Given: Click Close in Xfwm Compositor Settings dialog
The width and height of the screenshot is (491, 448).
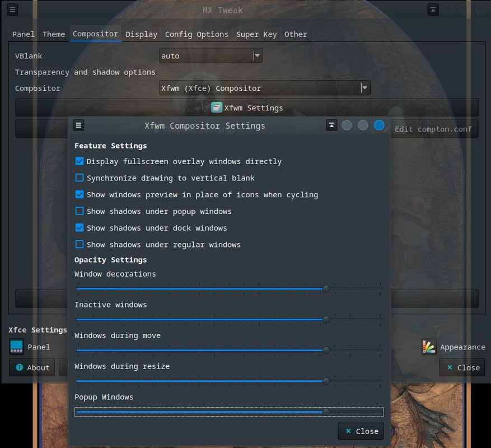Looking at the screenshot, I should coord(361,431).
